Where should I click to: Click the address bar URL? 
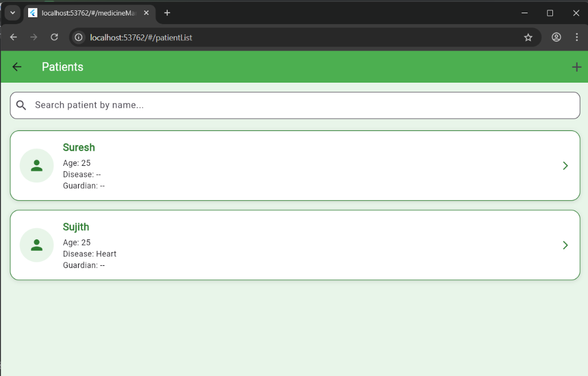coord(141,37)
